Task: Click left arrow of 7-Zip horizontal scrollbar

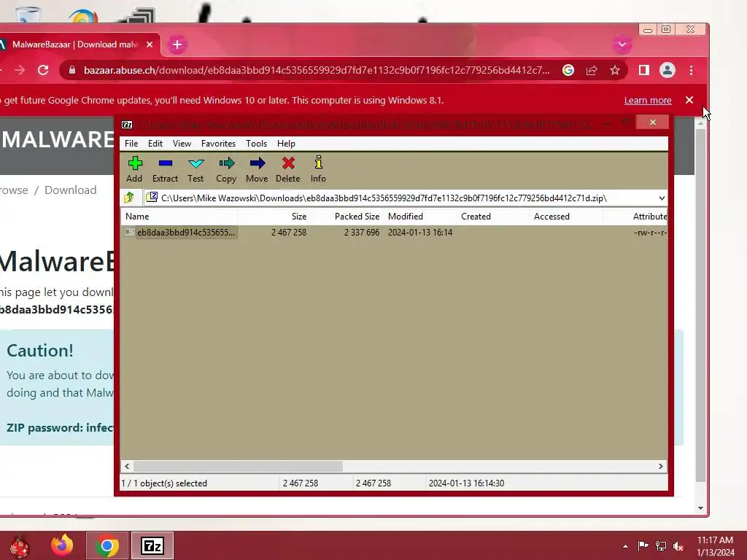Action: (127, 466)
